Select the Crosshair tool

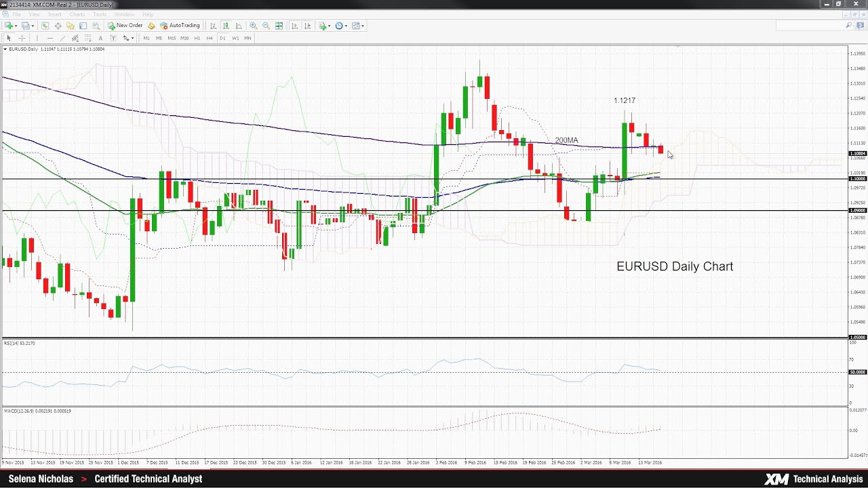tap(22, 38)
